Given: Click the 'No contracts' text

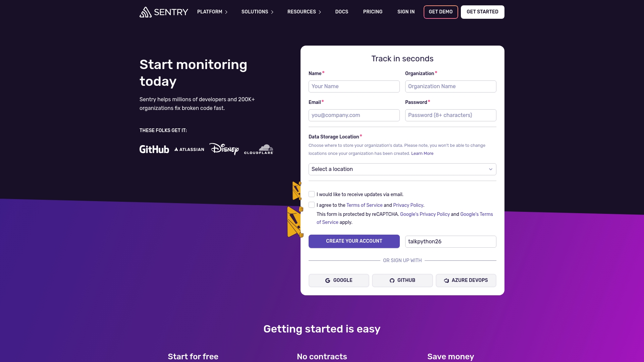Looking at the screenshot, I should click(322, 357).
